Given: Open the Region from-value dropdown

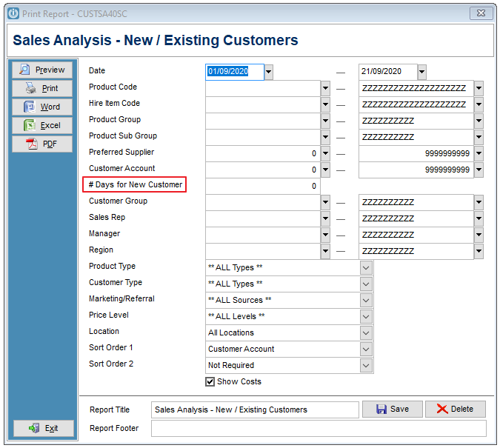Looking at the screenshot, I should [325, 251].
